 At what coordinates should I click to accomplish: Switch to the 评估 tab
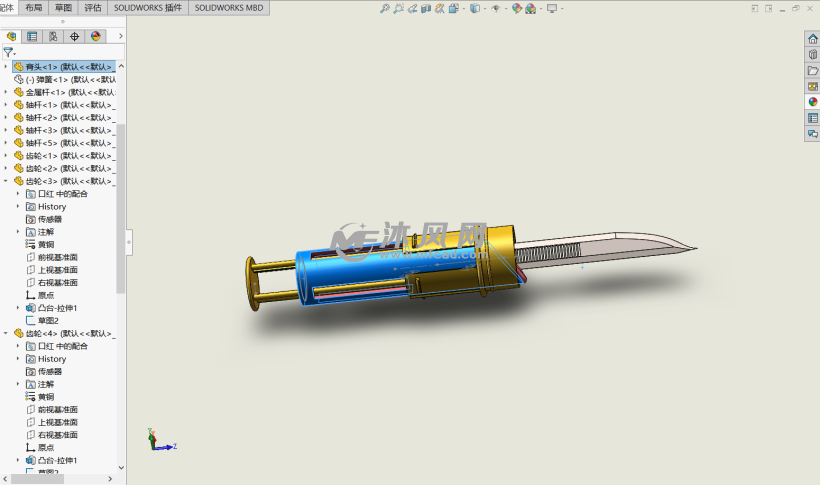[x=93, y=7]
